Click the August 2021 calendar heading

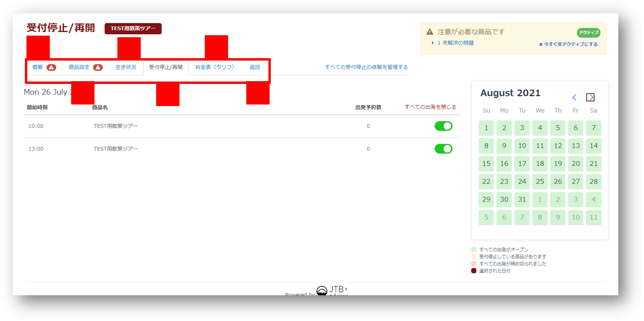point(510,93)
